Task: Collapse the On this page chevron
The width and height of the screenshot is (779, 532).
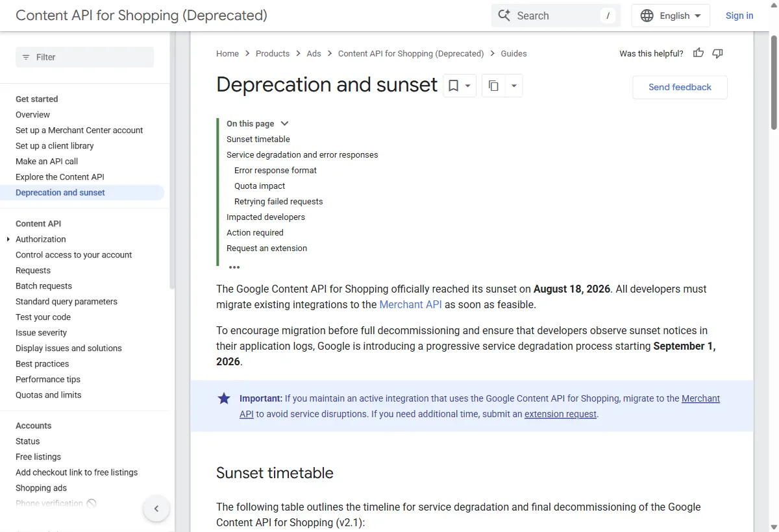Action: [284, 123]
